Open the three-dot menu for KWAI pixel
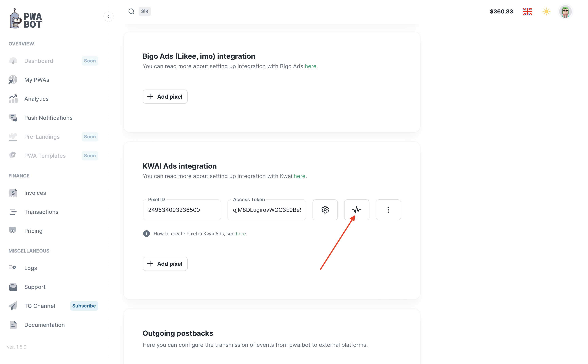The height and width of the screenshot is (364, 588). 388,210
